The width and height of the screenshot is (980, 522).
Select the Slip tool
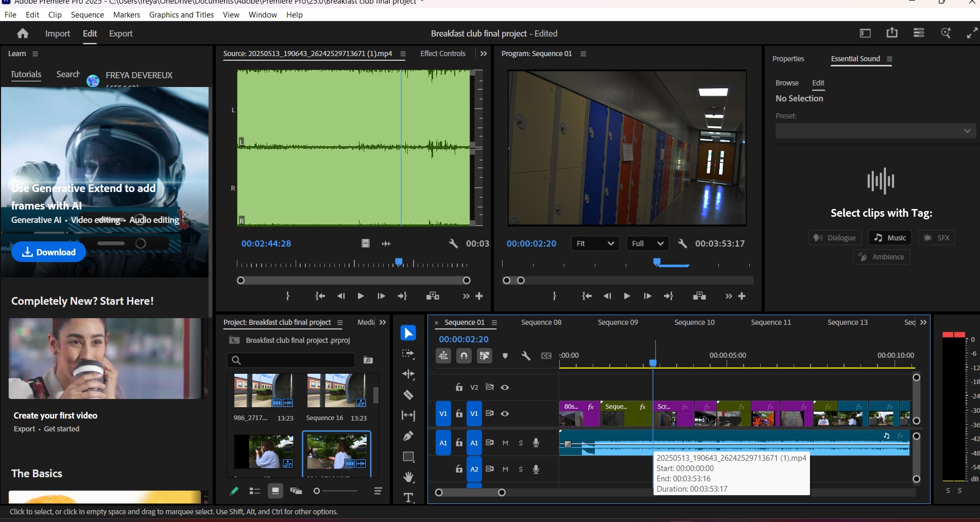(x=408, y=415)
